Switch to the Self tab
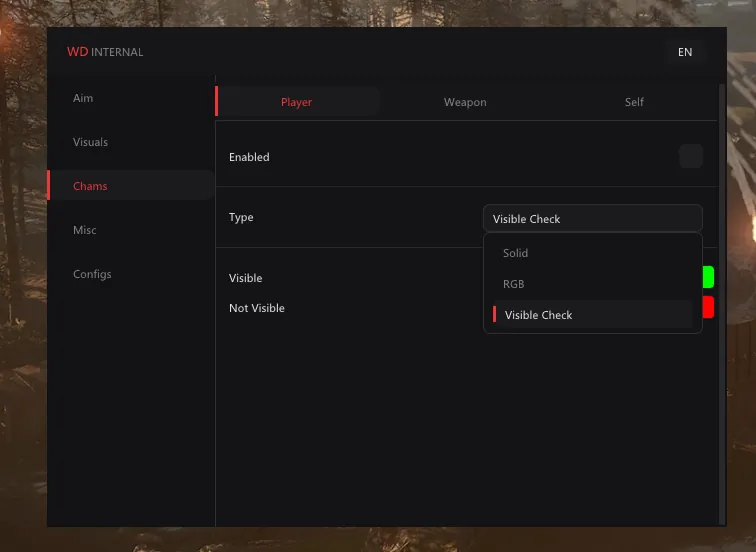756x552 pixels. coord(634,102)
